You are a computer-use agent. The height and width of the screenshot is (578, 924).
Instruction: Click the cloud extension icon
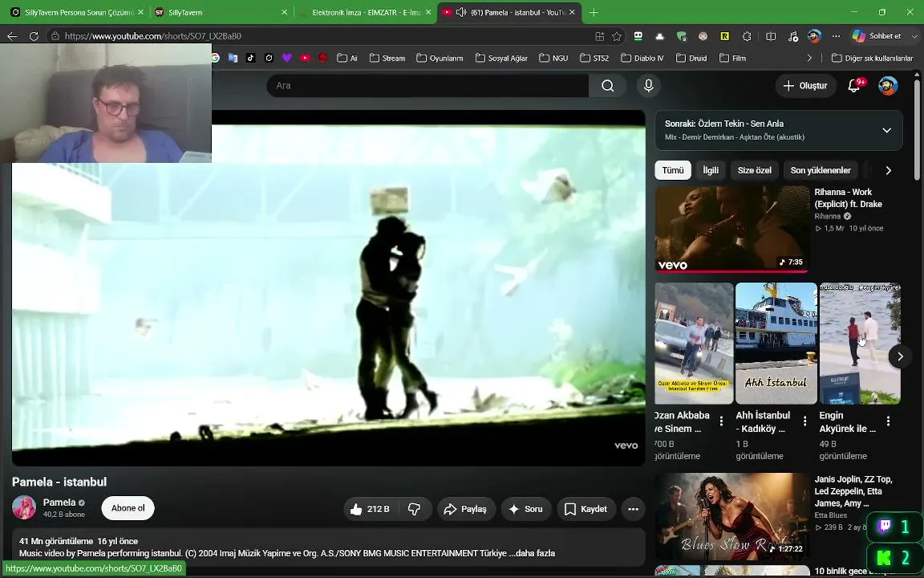click(x=659, y=36)
